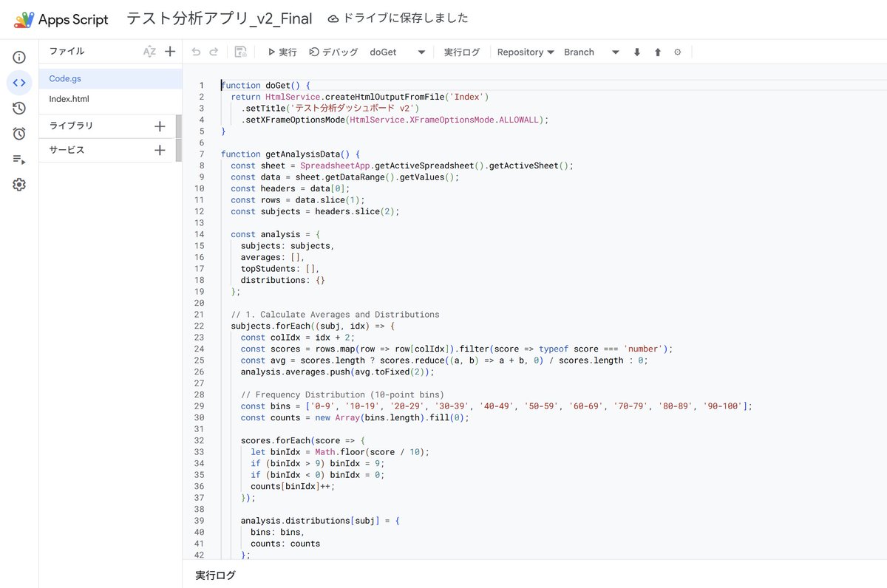
Task: Add a service with plus icon
Action: (160, 150)
